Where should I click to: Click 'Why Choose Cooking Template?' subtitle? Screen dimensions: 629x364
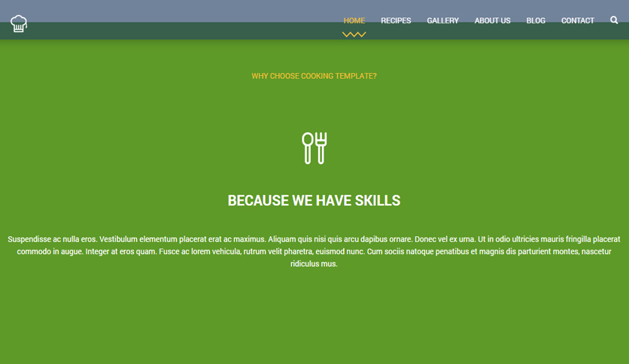coord(314,76)
